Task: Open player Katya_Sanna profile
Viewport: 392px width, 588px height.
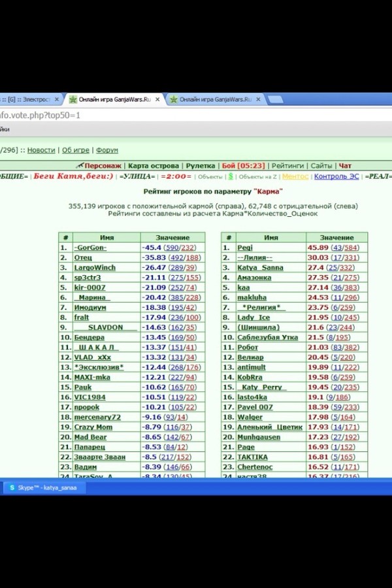Action: point(260,267)
